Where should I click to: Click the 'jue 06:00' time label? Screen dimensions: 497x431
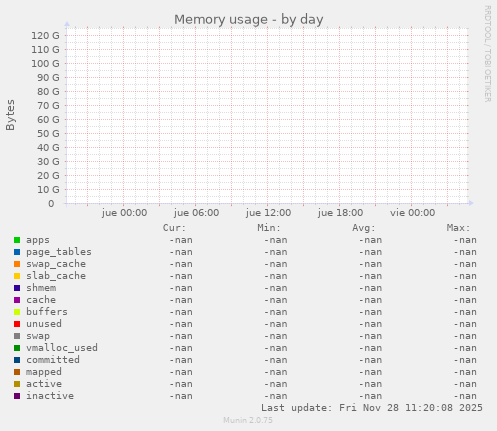(197, 213)
